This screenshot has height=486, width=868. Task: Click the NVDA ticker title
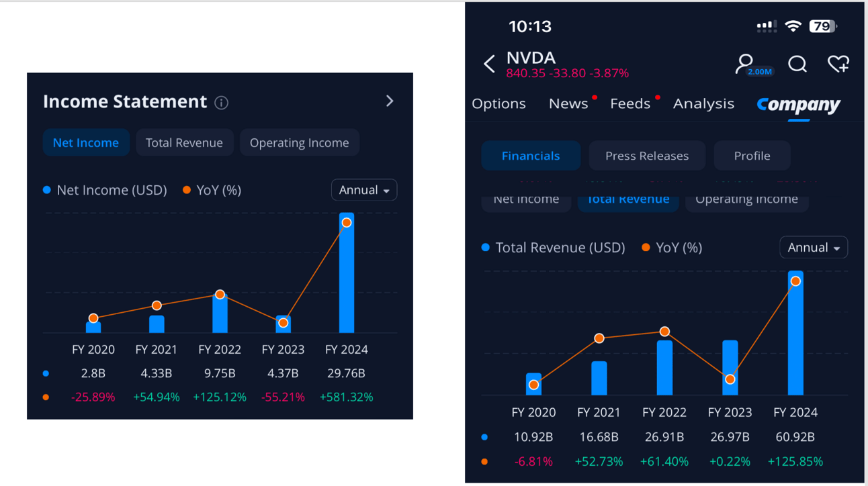pos(531,57)
